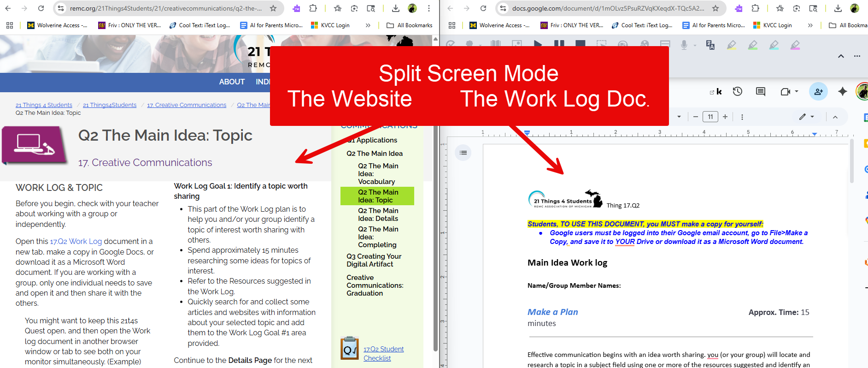Show all comments icon in Docs

click(x=761, y=91)
